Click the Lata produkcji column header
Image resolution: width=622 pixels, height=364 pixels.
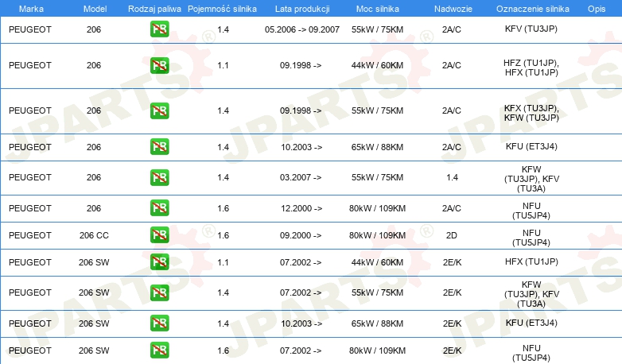(302, 9)
